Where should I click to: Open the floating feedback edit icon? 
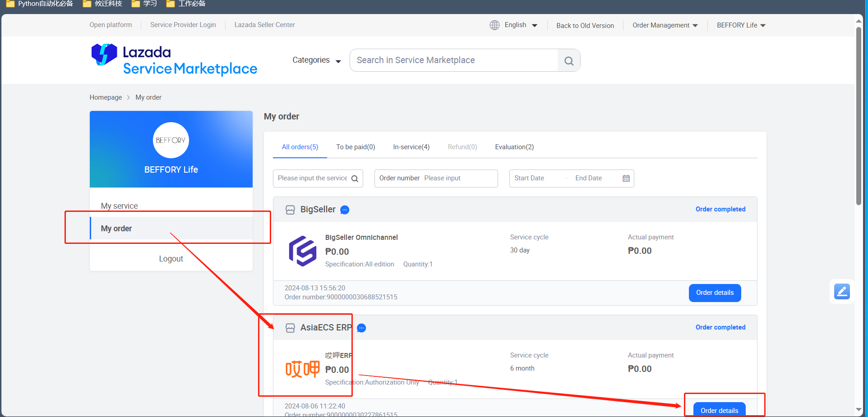(x=842, y=291)
